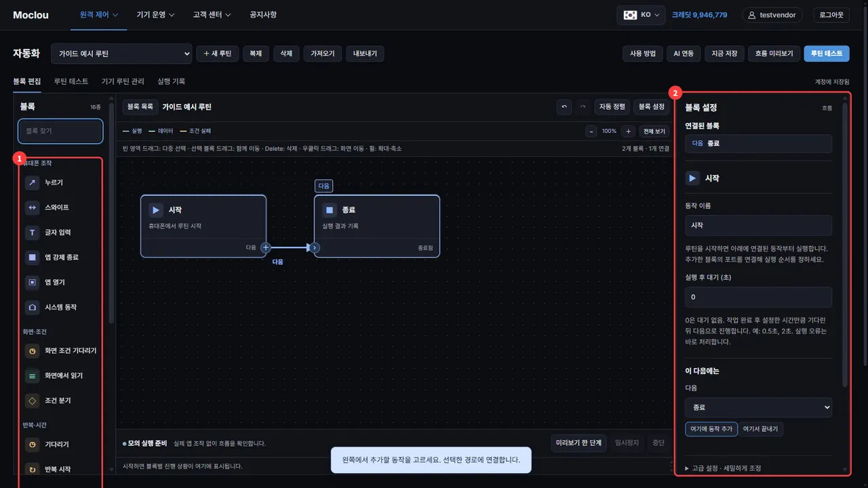The image size is (868, 488).
Task: Select the 누르기 tap block icon
Action: [x=32, y=182]
